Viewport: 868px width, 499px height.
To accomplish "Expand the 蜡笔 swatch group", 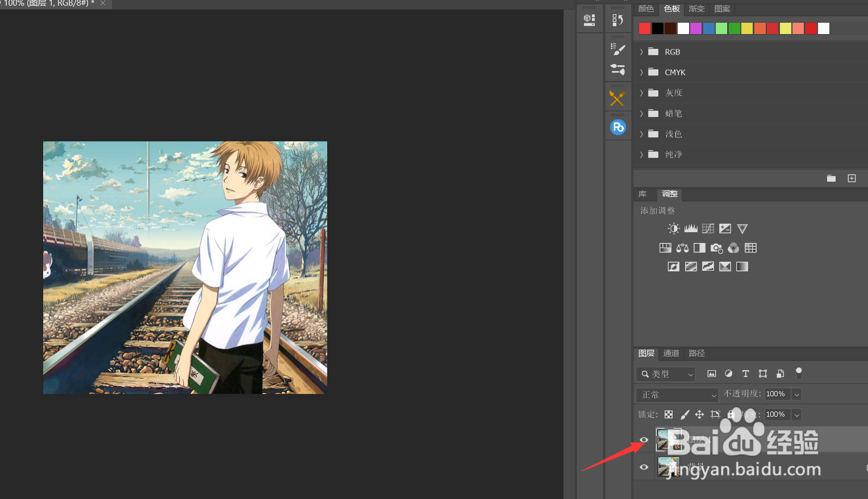I will click(641, 114).
